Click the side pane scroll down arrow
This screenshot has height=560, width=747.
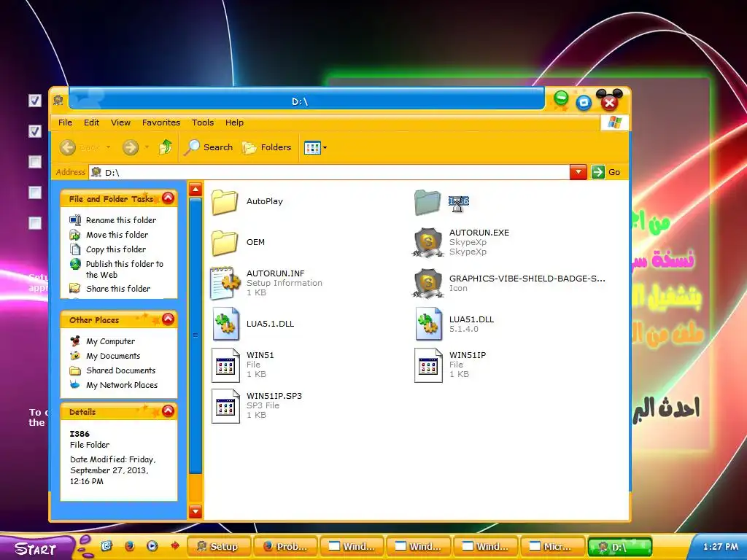pyautogui.click(x=196, y=511)
